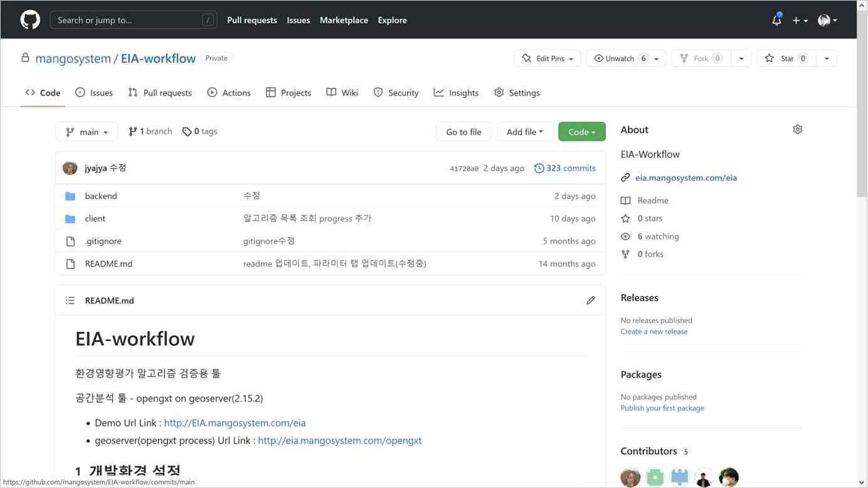
Task: Open the GitHub home logo
Action: (x=30, y=19)
